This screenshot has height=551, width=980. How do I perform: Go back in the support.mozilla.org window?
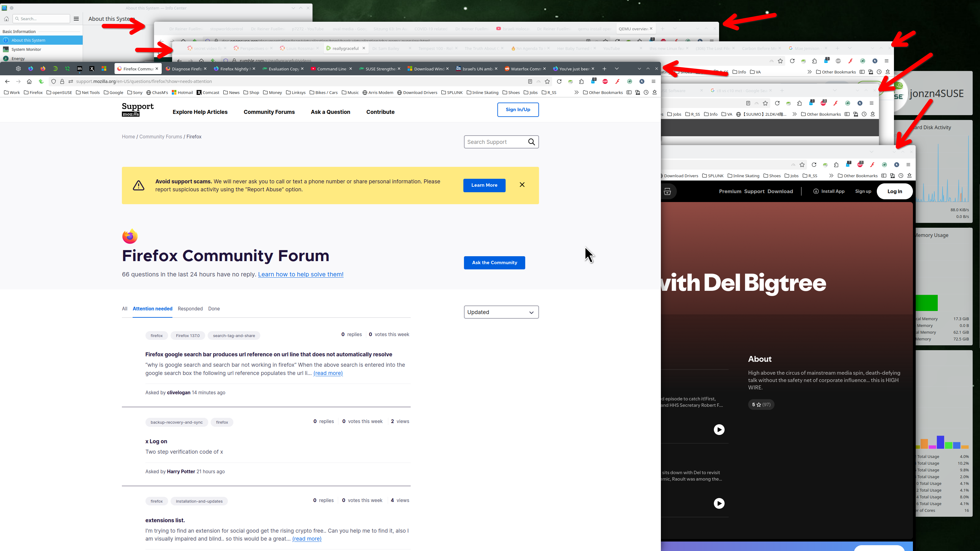(x=7, y=81)
